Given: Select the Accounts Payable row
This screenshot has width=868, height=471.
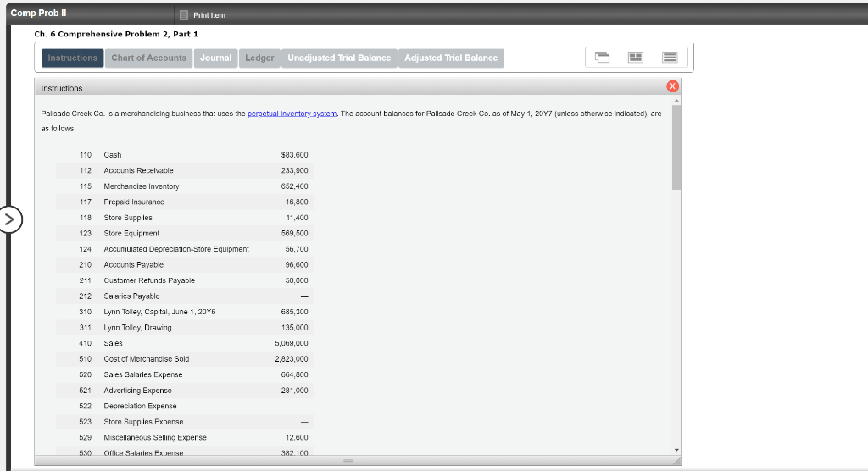Looking at the screenshot, I should point(185,264).
